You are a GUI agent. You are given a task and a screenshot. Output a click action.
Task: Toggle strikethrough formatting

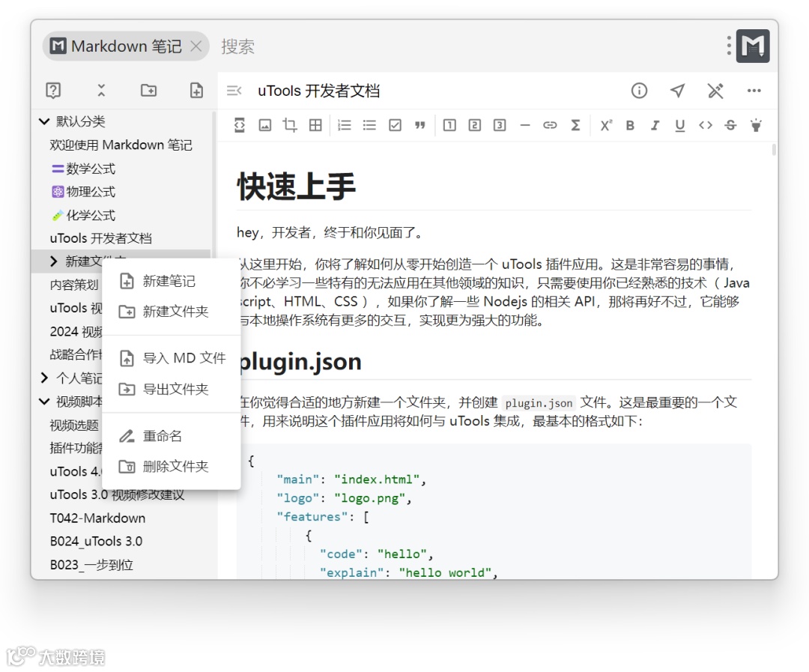[730, 125]
